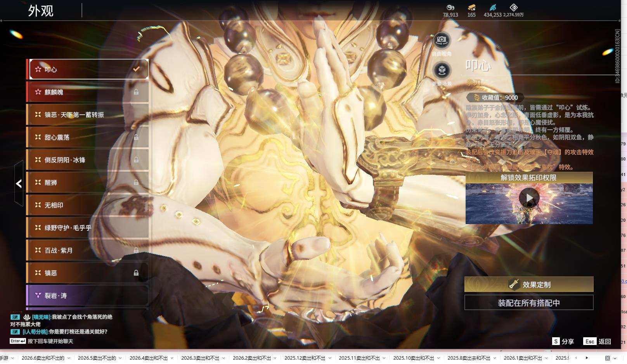Select the 镇恶·天下第一蓄转振 skin row
The width and height of the screenshot is (627, 364).
[88, 114]
